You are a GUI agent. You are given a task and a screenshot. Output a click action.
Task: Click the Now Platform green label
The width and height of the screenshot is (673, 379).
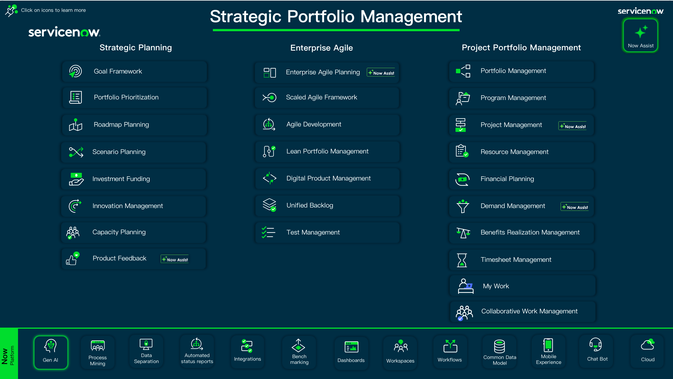[9, 354]
